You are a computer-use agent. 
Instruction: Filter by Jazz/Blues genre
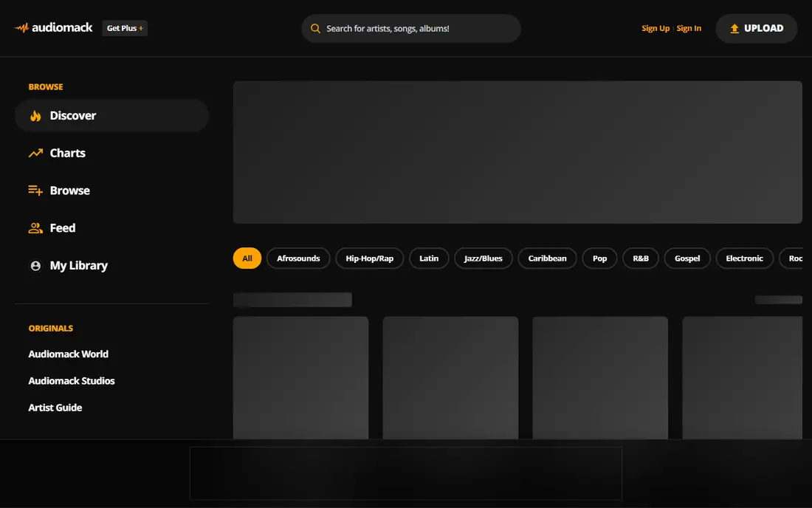click(x=484, y=258)
